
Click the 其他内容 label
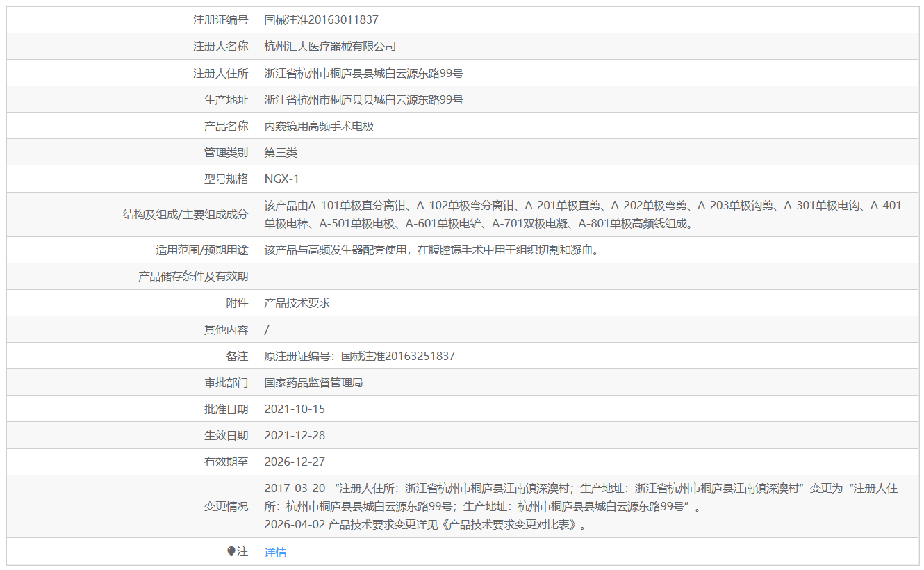[226, 329]
